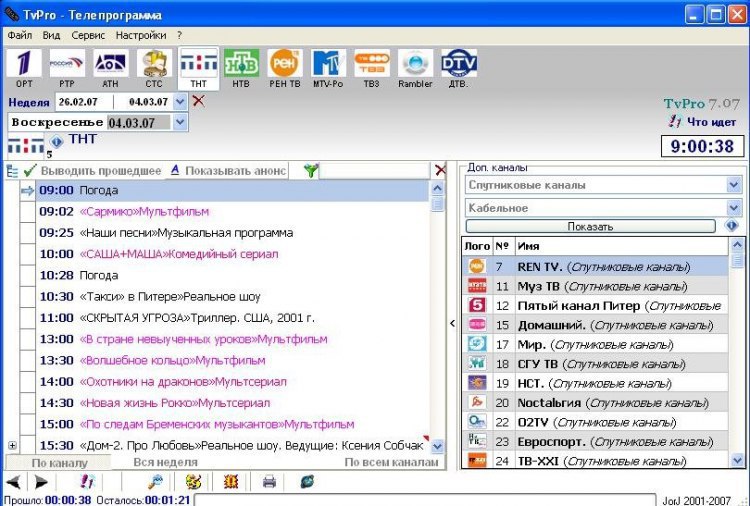This screenshot has width=750, height=506.
Task: Open the Неделя date range dropdown
Action: tap(180, 102)
